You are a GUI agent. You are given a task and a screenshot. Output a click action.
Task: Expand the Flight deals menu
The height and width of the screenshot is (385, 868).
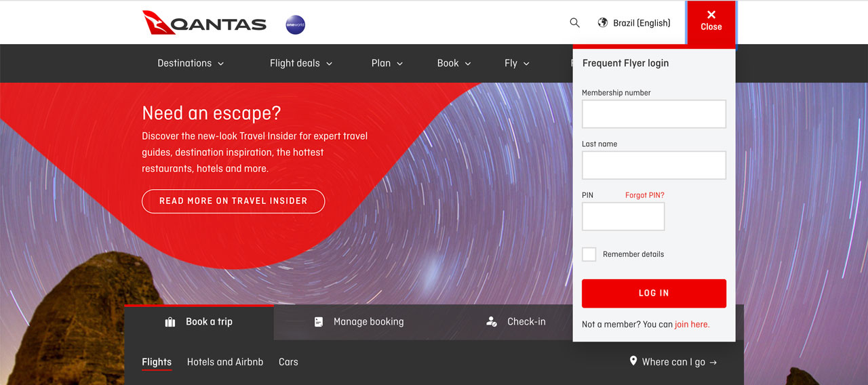301,63
